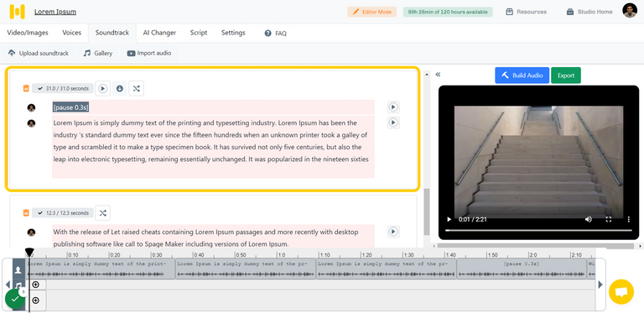Download the 31.0 seconds block audio

click(120, 88)
